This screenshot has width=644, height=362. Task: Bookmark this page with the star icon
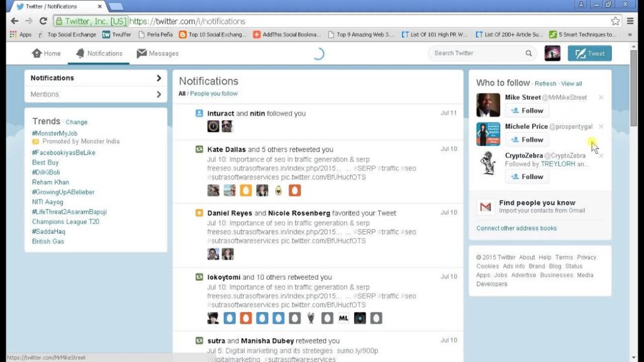click(615, 21)
